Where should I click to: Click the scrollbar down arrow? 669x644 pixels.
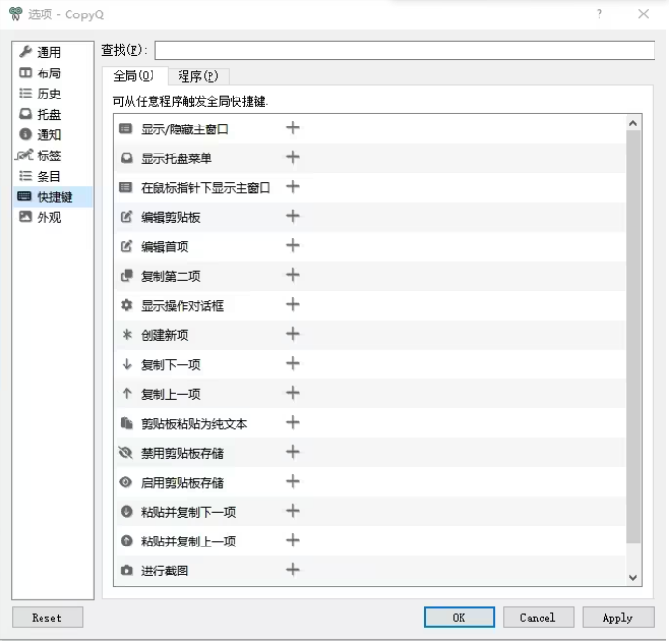[633, 577]
